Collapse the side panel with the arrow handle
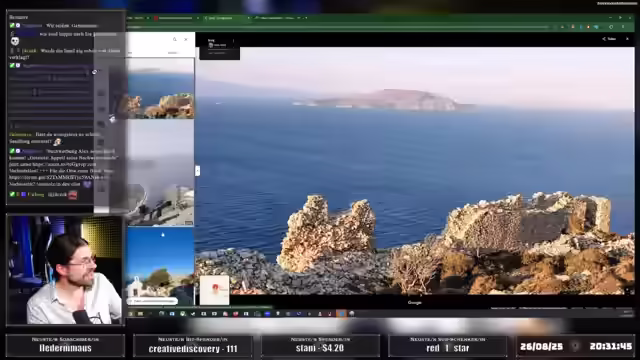Screen dimensions: 640x360 [x=198, y=171]
